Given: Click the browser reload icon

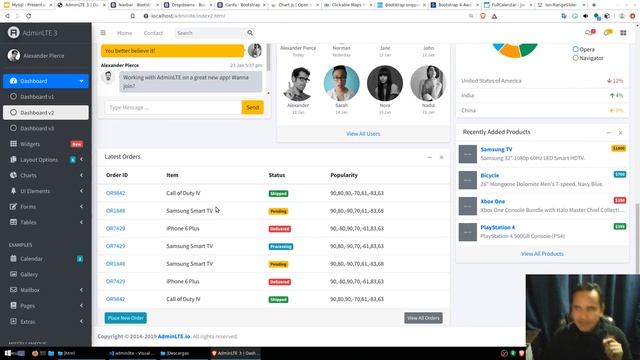Looking at the screenshot, I should click(x=28, y=16).
